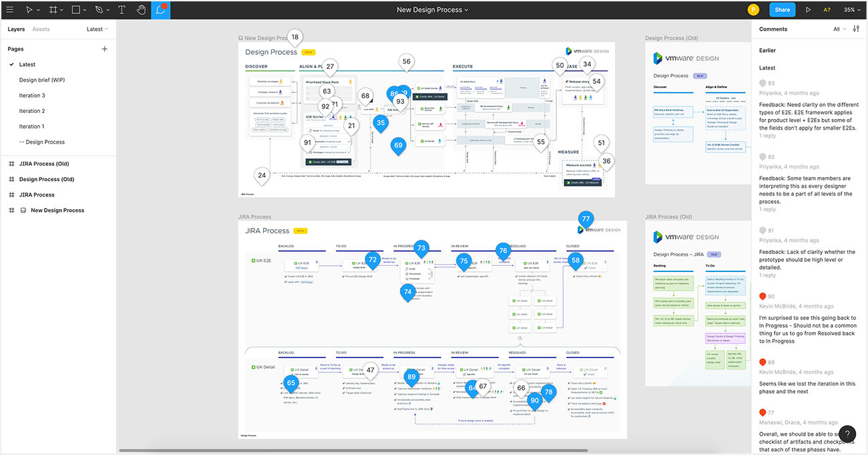The height and width of the screenshot is (455, 868).
Task: Select the Move tool arrow
Action: 29,10
